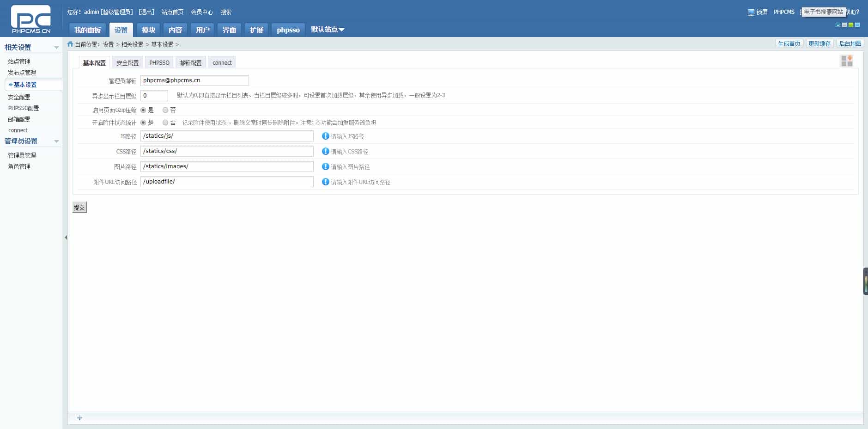Collapse the sidebar using the left arrow
The image size is (868, 429).
click(66, 237)
